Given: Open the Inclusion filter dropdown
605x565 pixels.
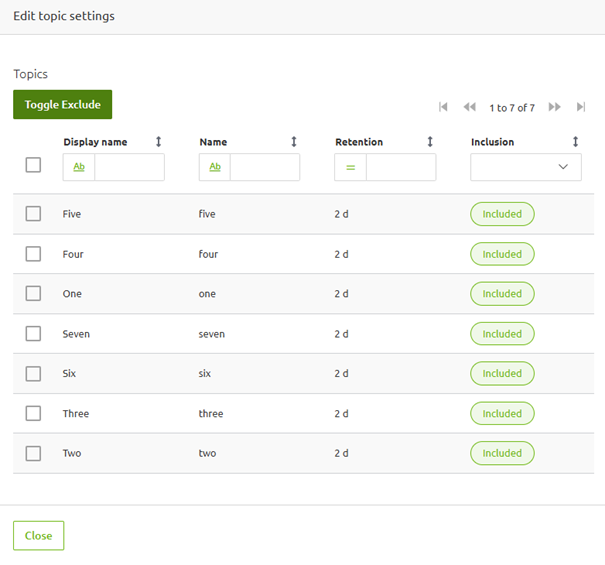Looking at the screenshot, I should tap(526, 167).
